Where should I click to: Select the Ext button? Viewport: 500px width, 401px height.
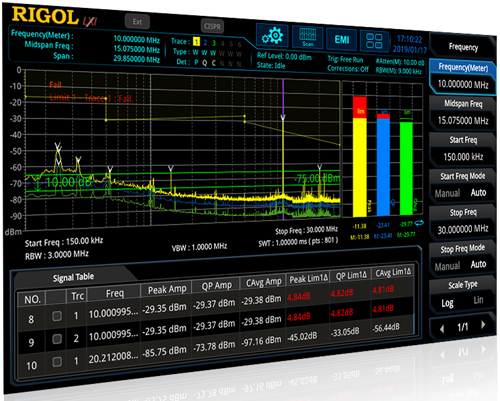pos(137,22)
